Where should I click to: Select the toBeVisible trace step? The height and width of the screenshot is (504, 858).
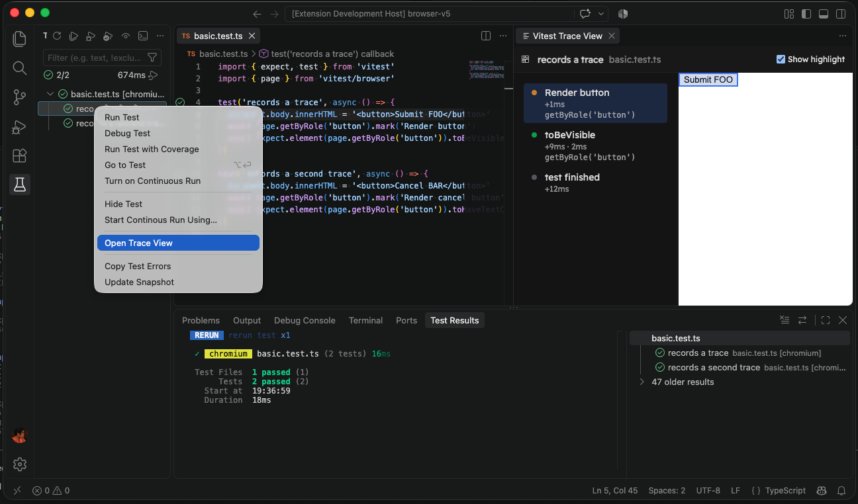[x=595, y=146]
